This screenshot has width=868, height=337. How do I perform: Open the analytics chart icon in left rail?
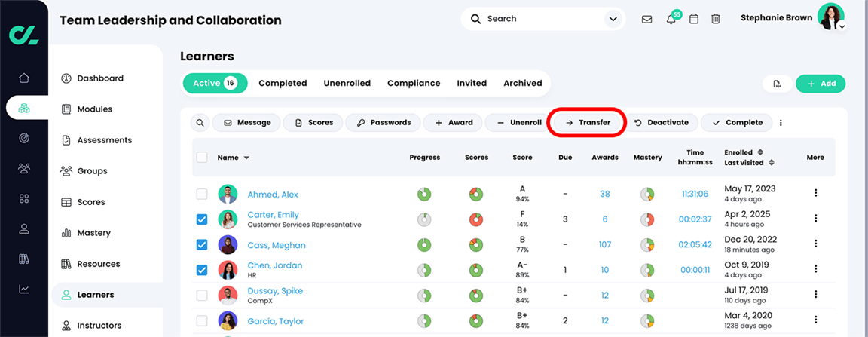point(24,289)
